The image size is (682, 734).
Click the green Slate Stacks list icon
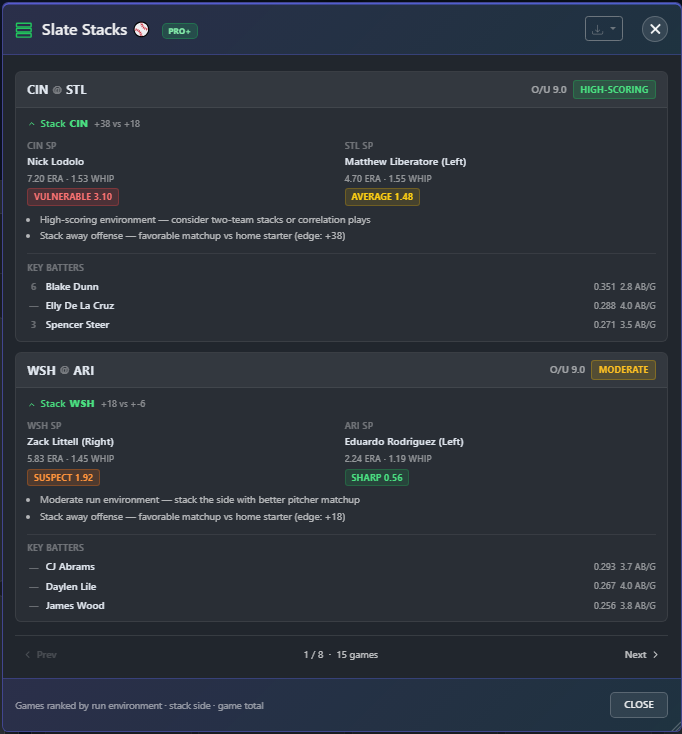coord(24,30)
